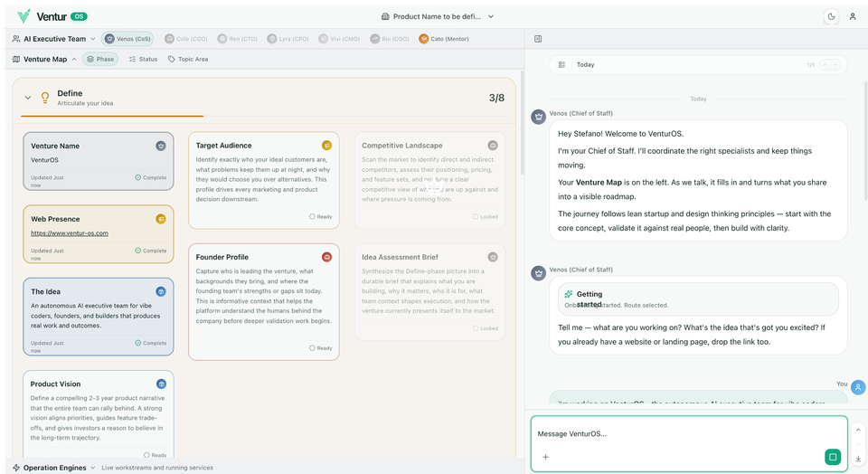Click the Target Audience card badge icon
Screen dimensions: 868x474
click(x=327, y=145)
